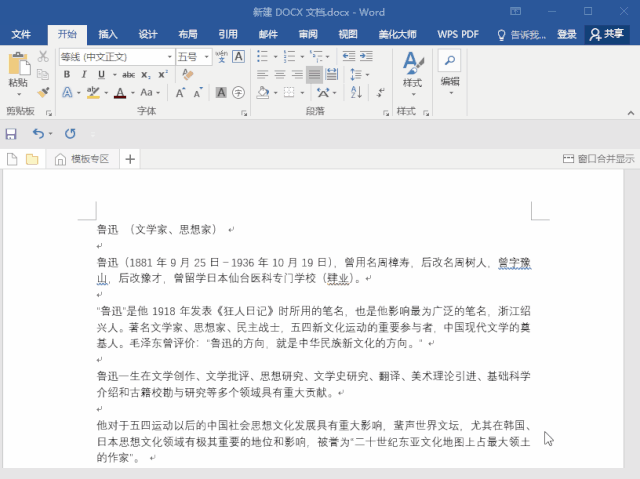Open the phonetic guide (wén) tool
This screenshot has width=640, height=479.
click(x=222, y=56)
